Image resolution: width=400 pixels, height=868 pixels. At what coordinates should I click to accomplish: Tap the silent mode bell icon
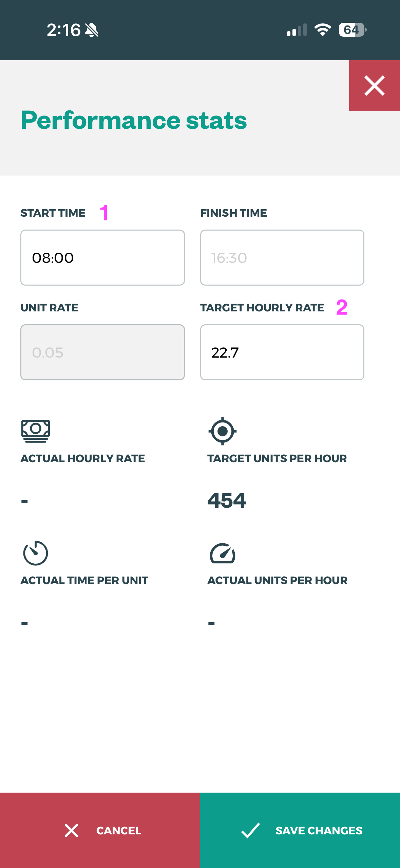tap(92, 30)
